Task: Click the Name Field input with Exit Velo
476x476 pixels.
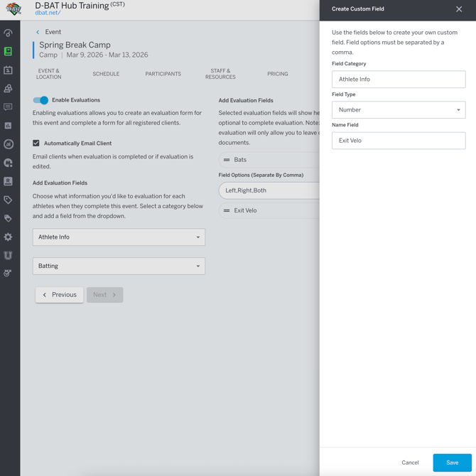Action: point(398,141)
